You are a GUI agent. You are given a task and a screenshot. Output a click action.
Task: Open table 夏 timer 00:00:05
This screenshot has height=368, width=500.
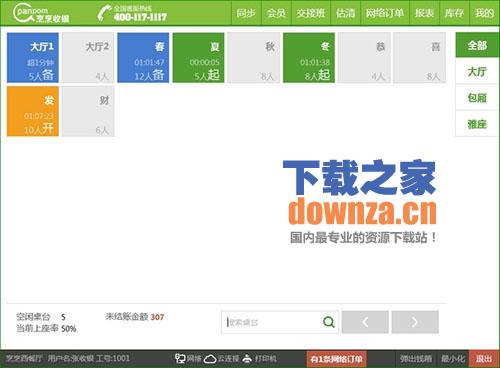pyautogui.click(x=198, y=57)
